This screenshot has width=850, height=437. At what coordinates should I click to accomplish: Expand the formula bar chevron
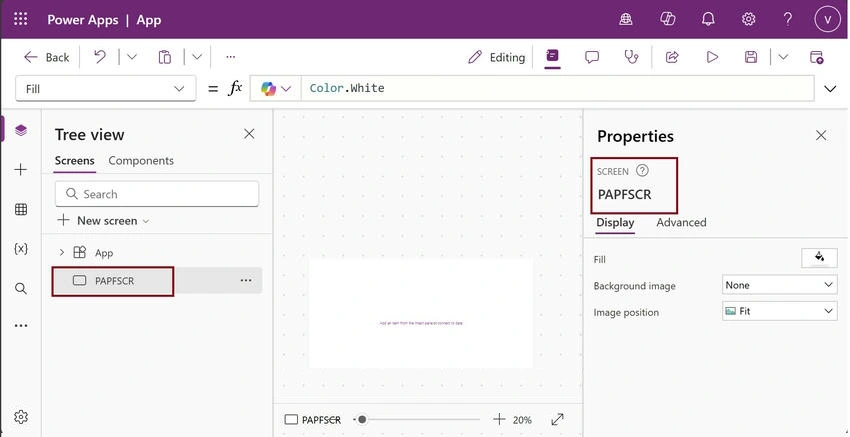pos(830,88)
